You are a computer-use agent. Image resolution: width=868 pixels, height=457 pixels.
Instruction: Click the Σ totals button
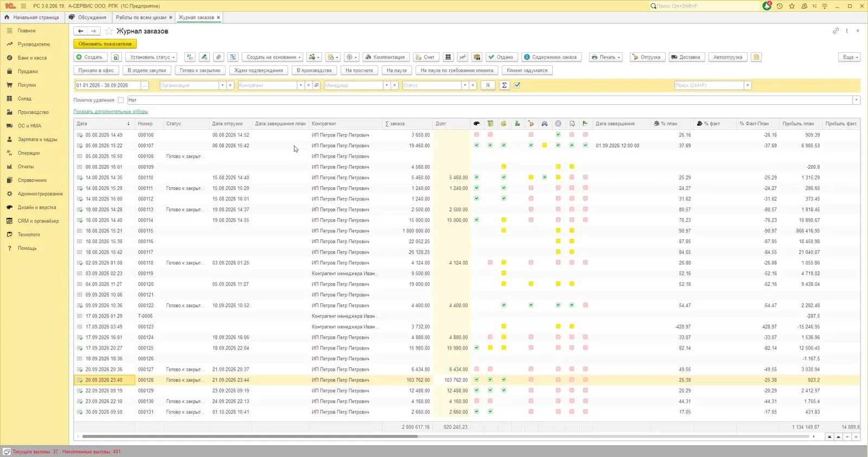coord(505,85)
